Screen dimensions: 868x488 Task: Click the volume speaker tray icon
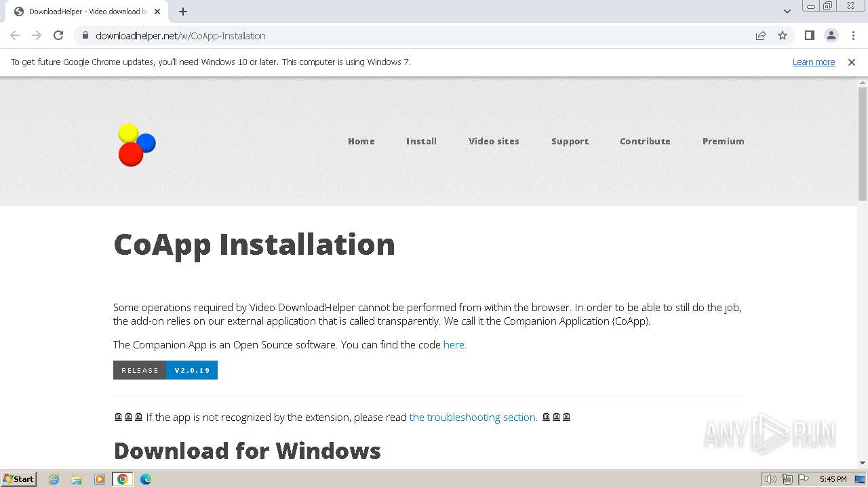click(x=770, y=479)
